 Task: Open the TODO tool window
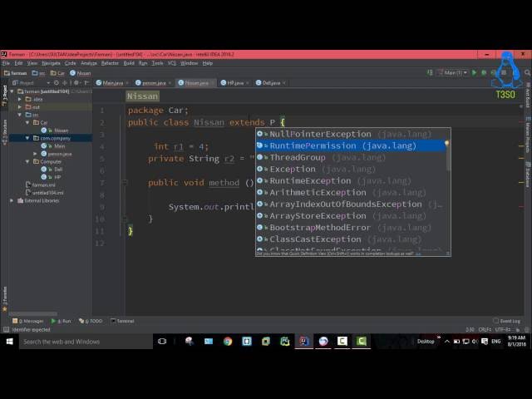[x=91, y=321]
